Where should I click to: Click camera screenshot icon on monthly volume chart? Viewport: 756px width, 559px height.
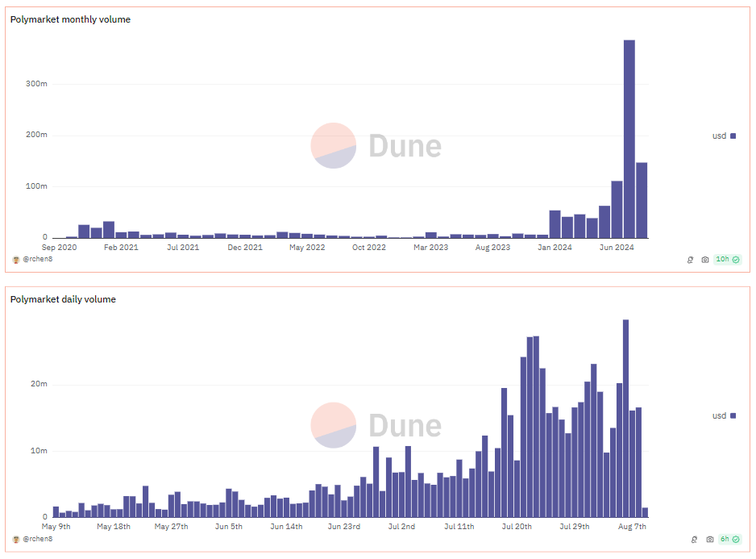705,260
